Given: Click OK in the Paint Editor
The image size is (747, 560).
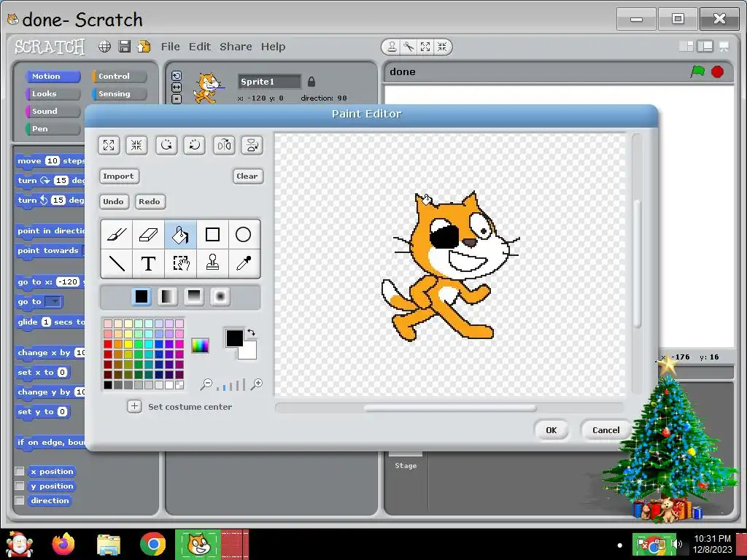Looking at the screenshot, I should click(551, 430).
